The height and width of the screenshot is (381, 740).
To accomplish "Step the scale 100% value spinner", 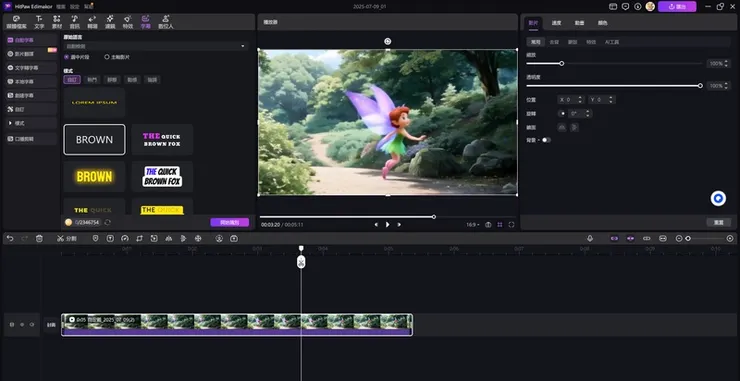I will [x=727, y=63].
